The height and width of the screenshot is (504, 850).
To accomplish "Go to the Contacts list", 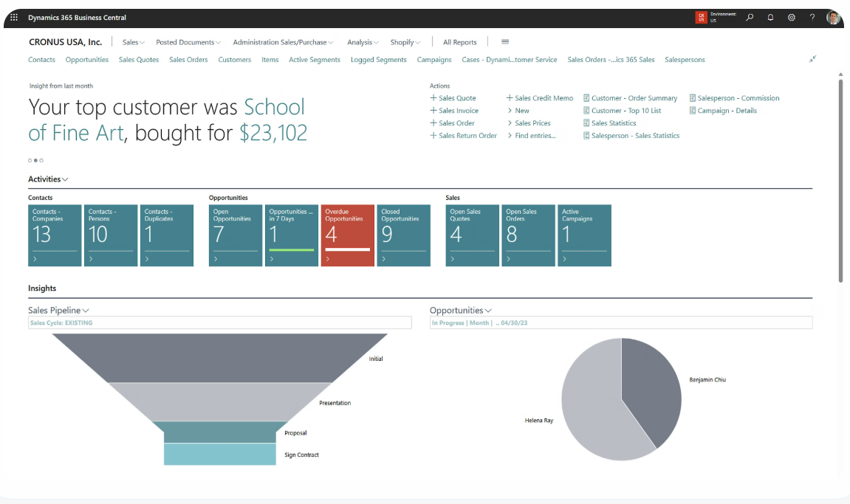I will [x=42, y=60].
